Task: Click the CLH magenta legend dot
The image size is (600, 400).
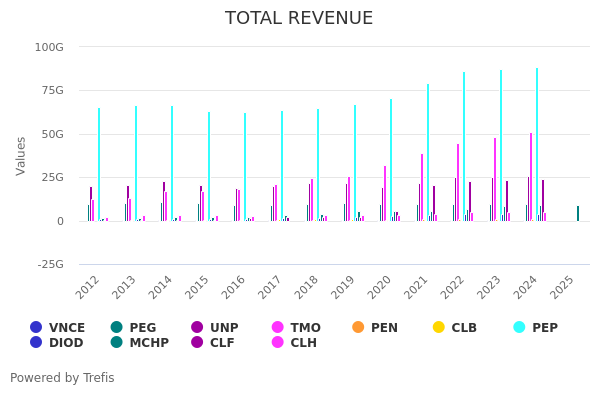Action: [278, 343]
